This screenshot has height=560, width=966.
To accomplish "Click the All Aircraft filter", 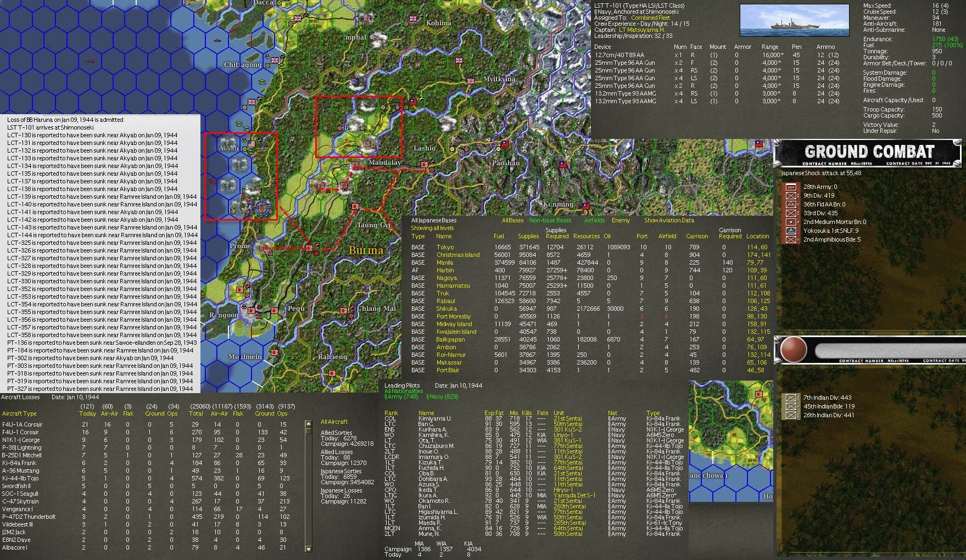I will pos(334,422).
